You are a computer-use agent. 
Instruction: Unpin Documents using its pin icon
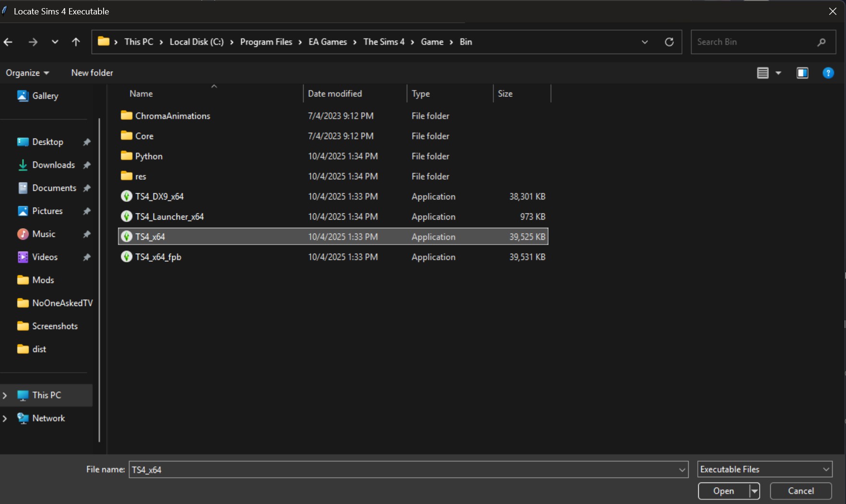[x=87, y=188]
